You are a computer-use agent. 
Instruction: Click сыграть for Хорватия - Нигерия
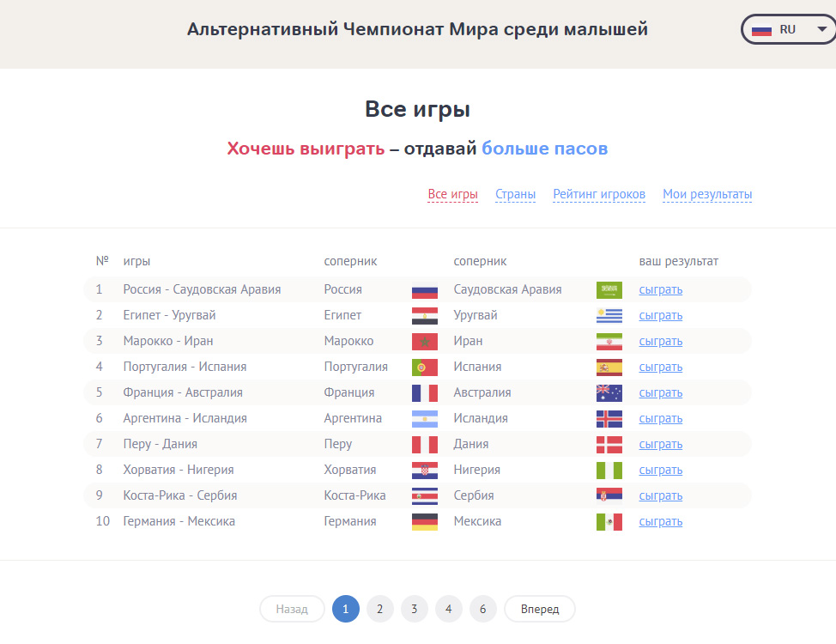(661, 470)
